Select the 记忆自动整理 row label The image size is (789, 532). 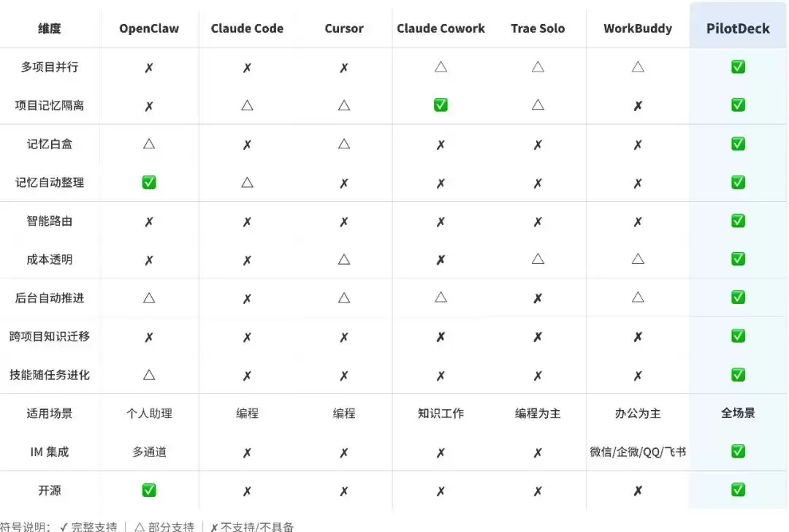click(x=50, y=182)
